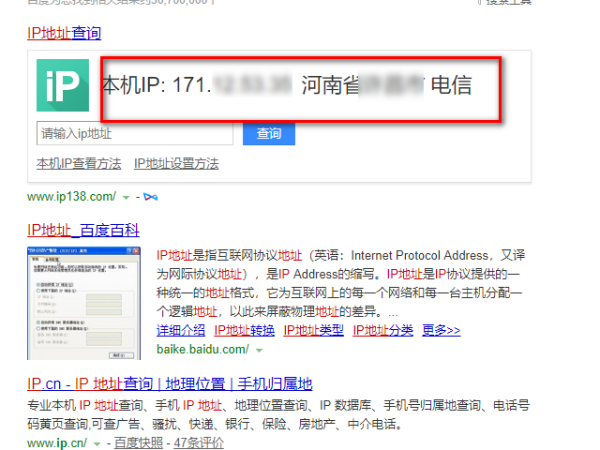The height and width of the screenshot is (450, 600).
Task: Open the 47条评价 link
Action: [x=199, y=443]
